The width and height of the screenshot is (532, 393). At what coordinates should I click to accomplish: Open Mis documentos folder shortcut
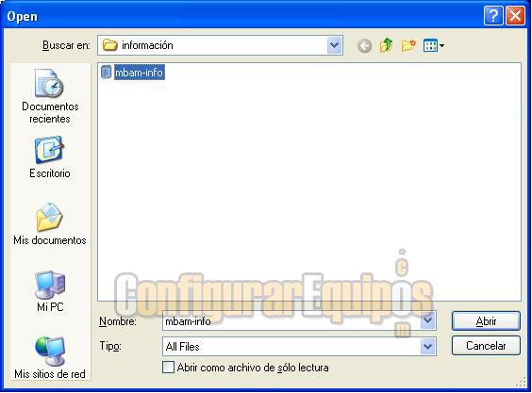pos(50,223)
